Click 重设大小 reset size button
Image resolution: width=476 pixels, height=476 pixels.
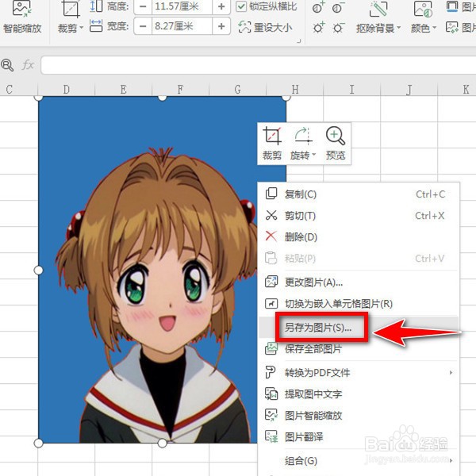(265, 27)
